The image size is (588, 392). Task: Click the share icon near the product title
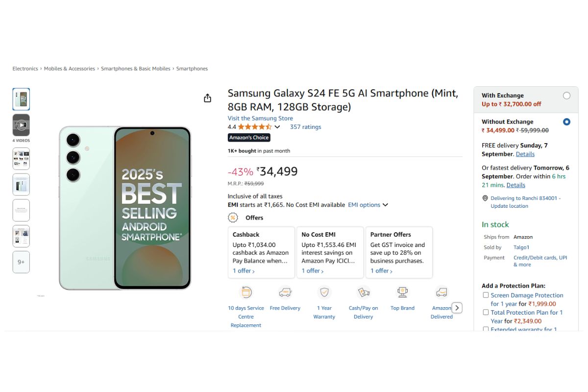207,98
